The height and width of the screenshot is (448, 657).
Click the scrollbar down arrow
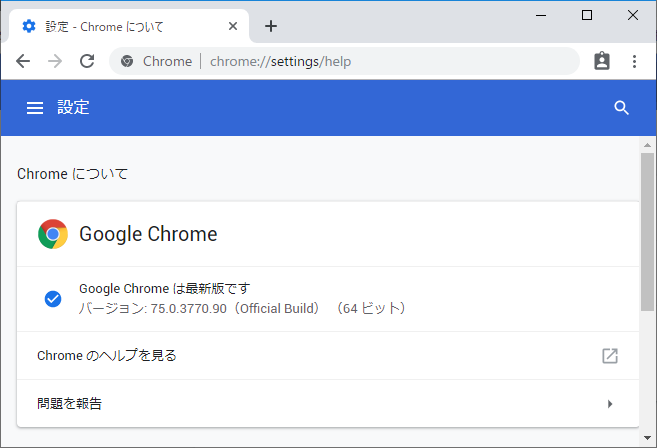coord(647,438)
